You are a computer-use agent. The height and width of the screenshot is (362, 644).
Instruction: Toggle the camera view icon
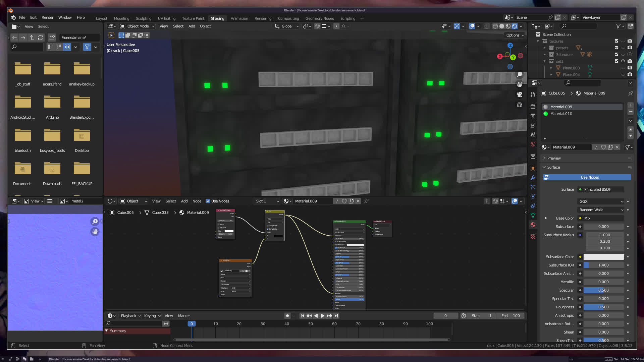(520, 95)
